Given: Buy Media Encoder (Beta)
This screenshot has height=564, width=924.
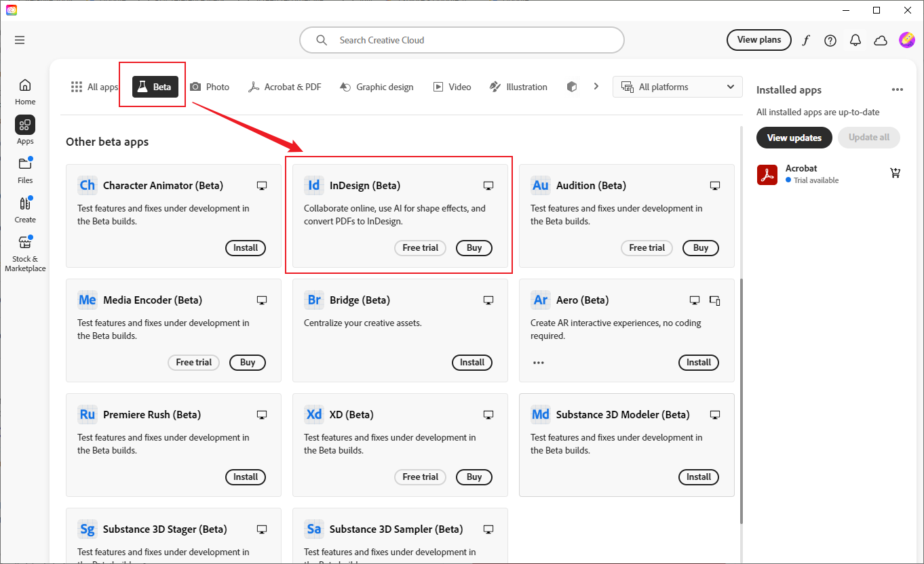Looking at the screenshot, I should pyautogui.click(x=248, y=363).
